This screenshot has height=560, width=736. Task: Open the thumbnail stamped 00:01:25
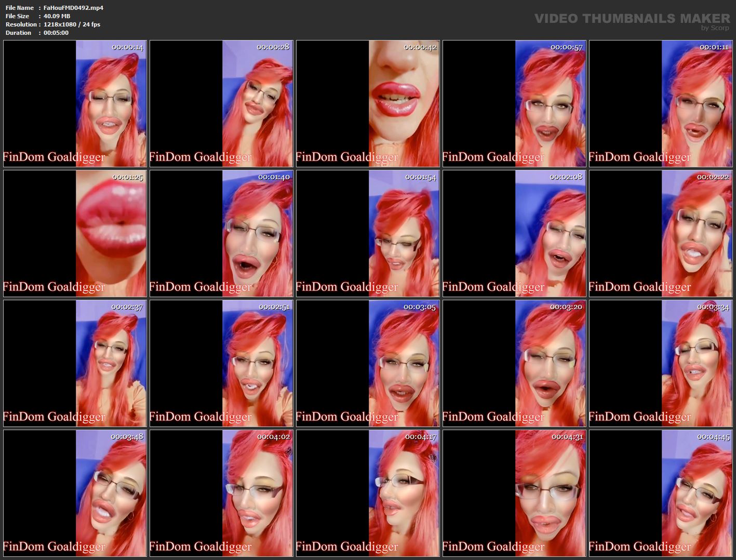pos(75,234)
